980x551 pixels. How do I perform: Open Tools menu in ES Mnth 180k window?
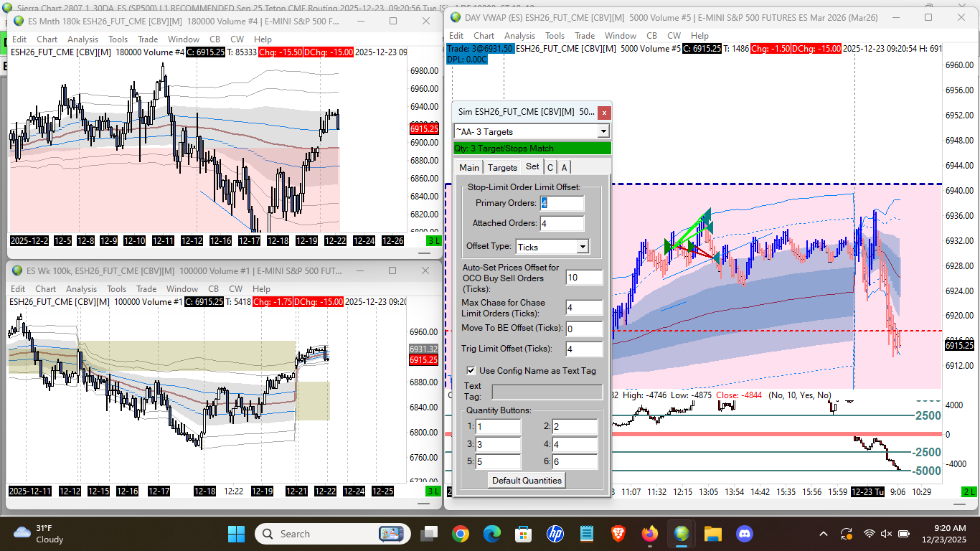(x=118, y=39)
